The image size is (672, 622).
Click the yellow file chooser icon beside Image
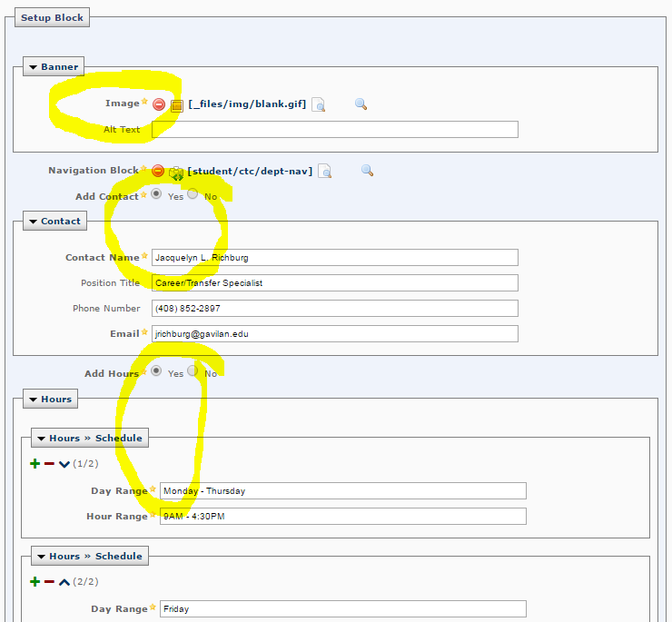tap(177, 105)
